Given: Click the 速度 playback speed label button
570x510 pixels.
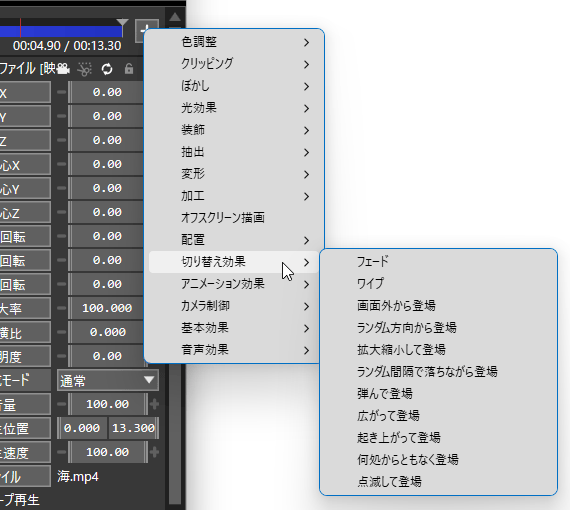Looking at the screenshot, I should pyautogui.click(x=25, y=452).
